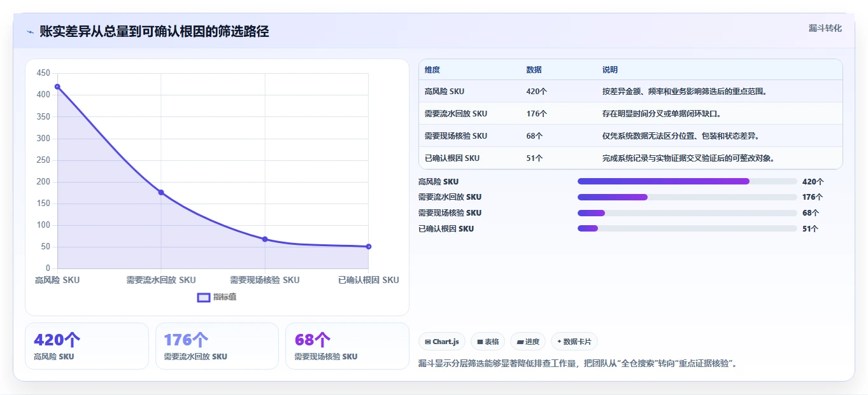
Task: Click the 高风险 SKU progress row label
Action: [438, 182]
